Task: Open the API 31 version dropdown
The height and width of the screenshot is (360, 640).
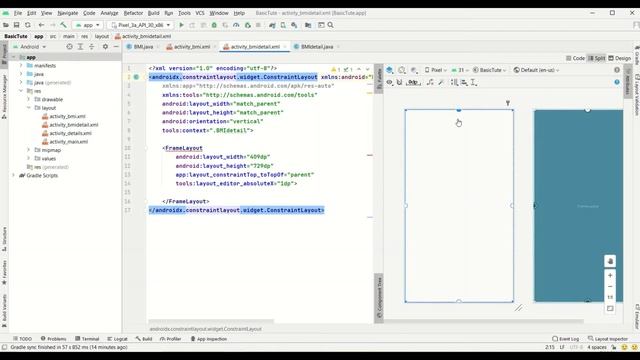Action: 460,70
